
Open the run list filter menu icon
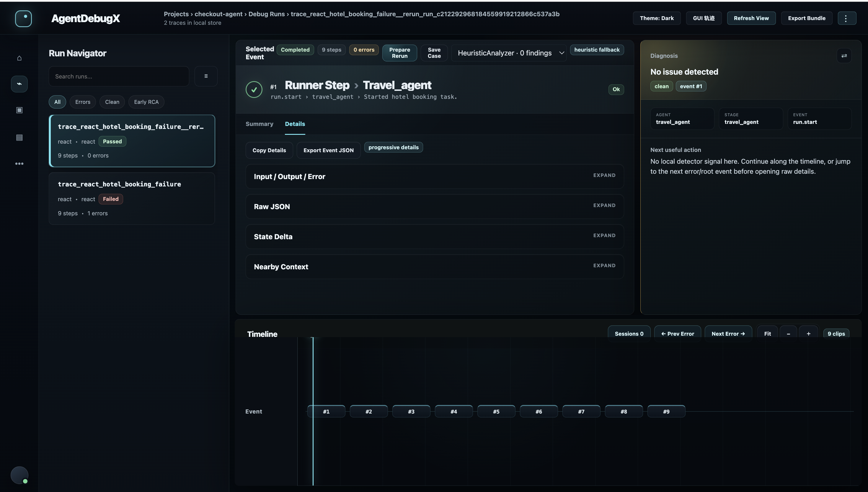pyautogui.click(x=206, y=76)
